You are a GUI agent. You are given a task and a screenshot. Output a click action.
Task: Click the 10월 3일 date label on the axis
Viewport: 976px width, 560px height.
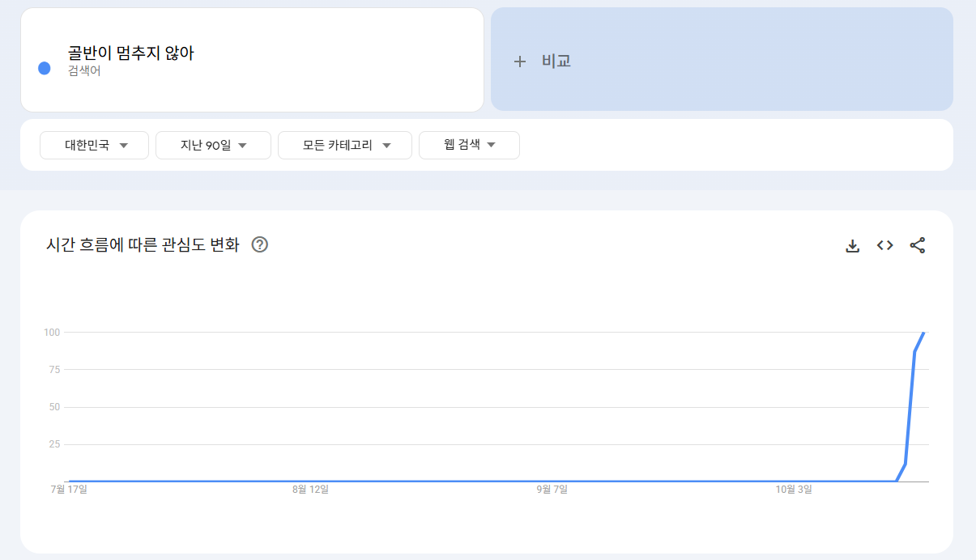[x=793, y=489]
